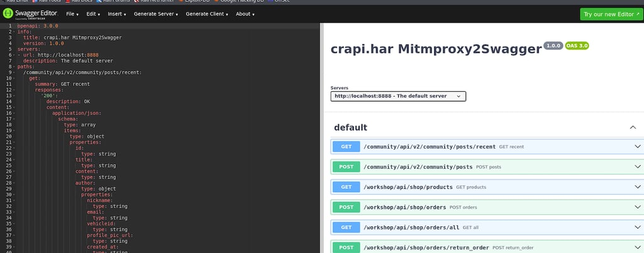This screenshot has width=644, height=253.
Task: Click the crapi.har Mitmproxy2Swagger title
Action: 436,49
